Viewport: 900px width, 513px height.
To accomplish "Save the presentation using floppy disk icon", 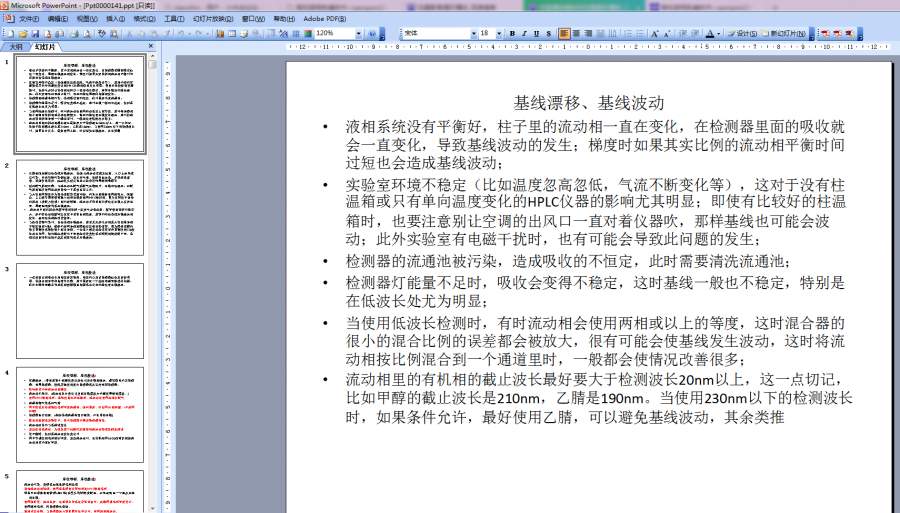I will click(x=35, y=34).
